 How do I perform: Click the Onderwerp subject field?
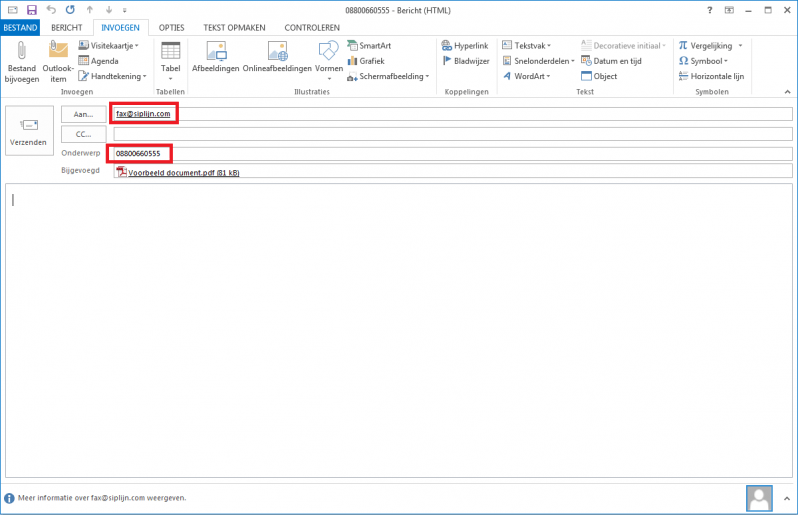click(452, 153)
